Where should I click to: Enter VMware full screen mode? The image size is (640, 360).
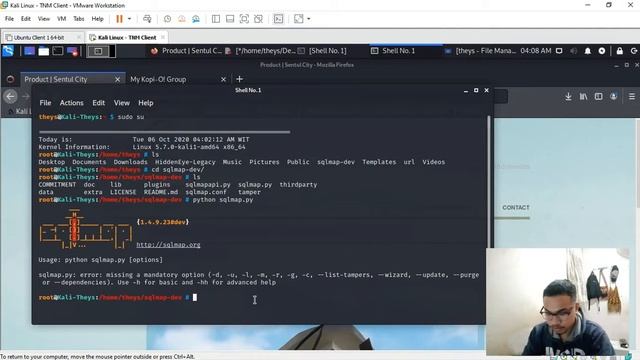click(244, 19)
